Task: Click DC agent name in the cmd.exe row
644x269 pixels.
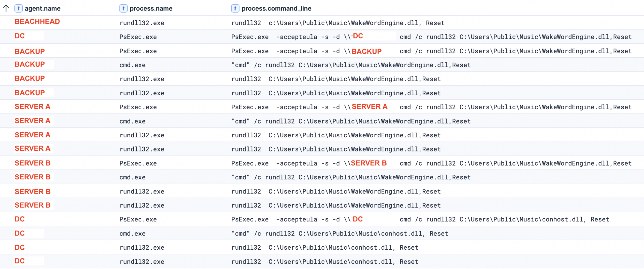Action: pos(20,233)
